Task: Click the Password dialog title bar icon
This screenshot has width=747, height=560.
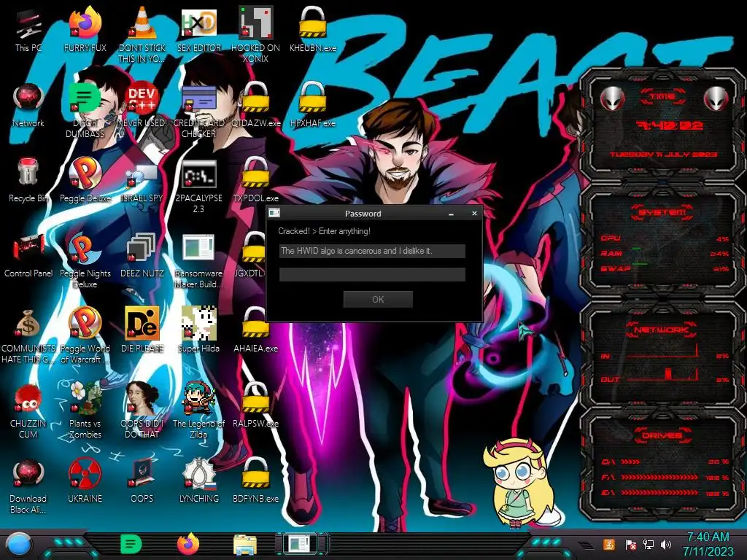Action: point(274,214)
